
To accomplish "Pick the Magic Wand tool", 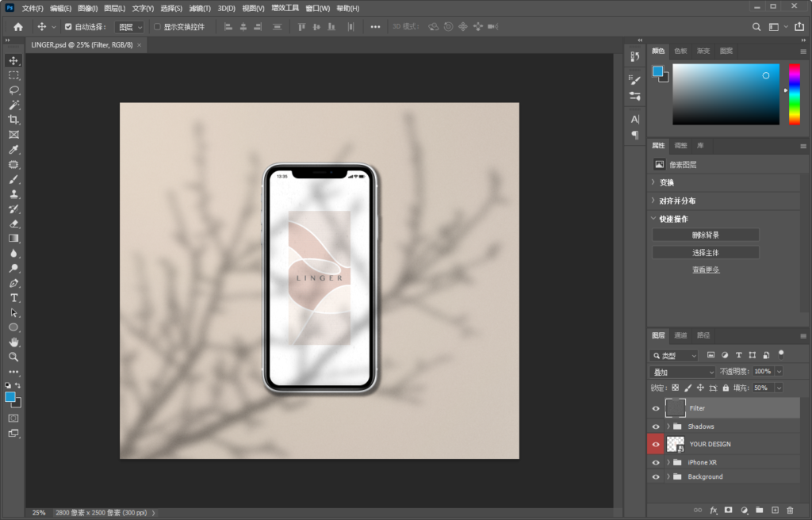I will pyautogui.click(x=13, y=105).
